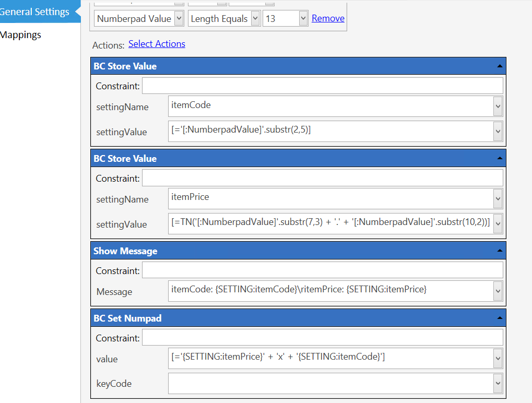Open the keyCode dropdown arrow
The height and width of the screenshot is (403, 532).
tap(498, 383)
